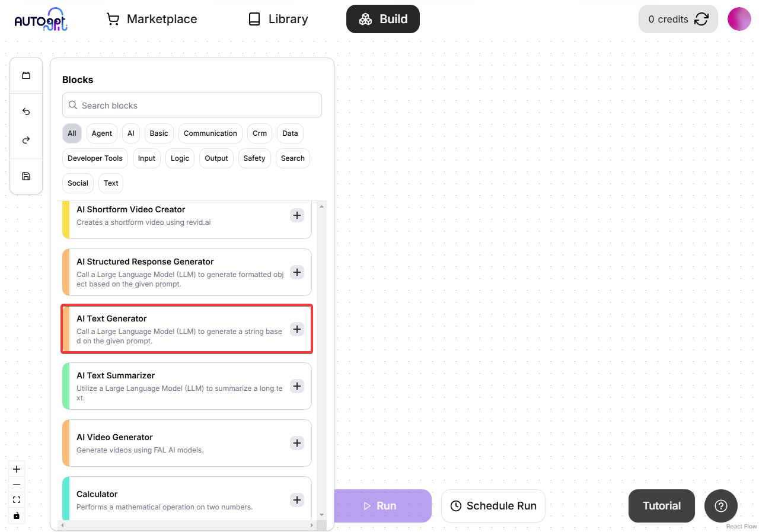Open the user profile avatar menu
Viewport: 759px width, 532px height.
739,19
